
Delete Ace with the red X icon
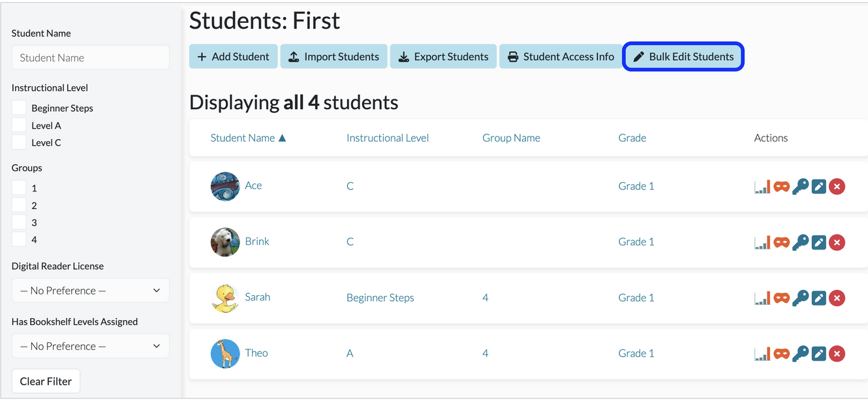click(x=837, y=187)
